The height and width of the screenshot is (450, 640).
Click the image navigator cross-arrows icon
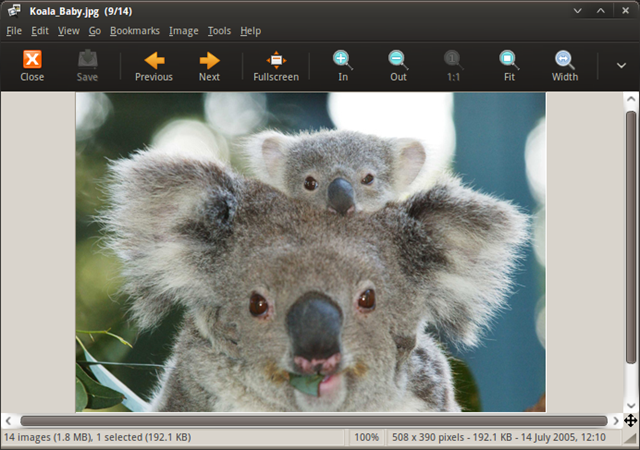(x=631, y=420)
